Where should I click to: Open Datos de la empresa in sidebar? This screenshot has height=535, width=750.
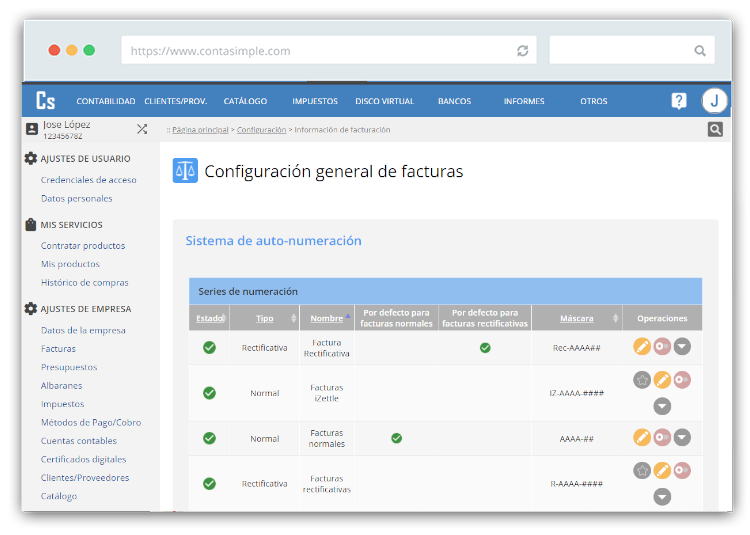pos(83,330)
